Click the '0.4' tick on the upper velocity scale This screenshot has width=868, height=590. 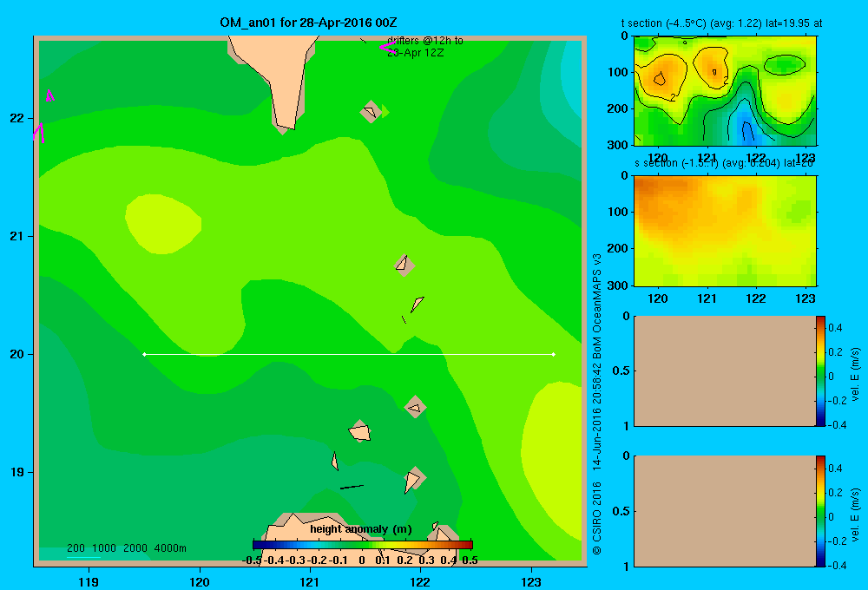pyautogui.click(x=835, y=328)
